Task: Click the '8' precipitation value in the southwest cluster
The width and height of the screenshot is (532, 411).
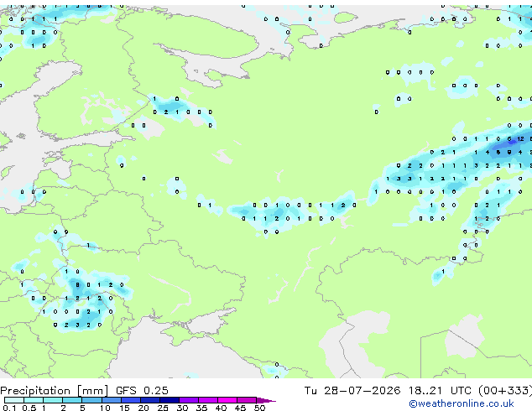Action: pos(78,285)
